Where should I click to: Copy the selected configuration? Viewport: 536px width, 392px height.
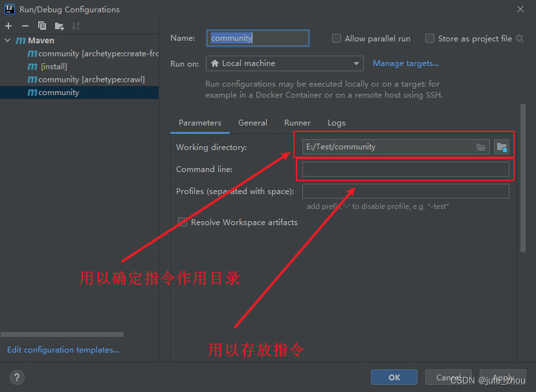coord(41,26)
